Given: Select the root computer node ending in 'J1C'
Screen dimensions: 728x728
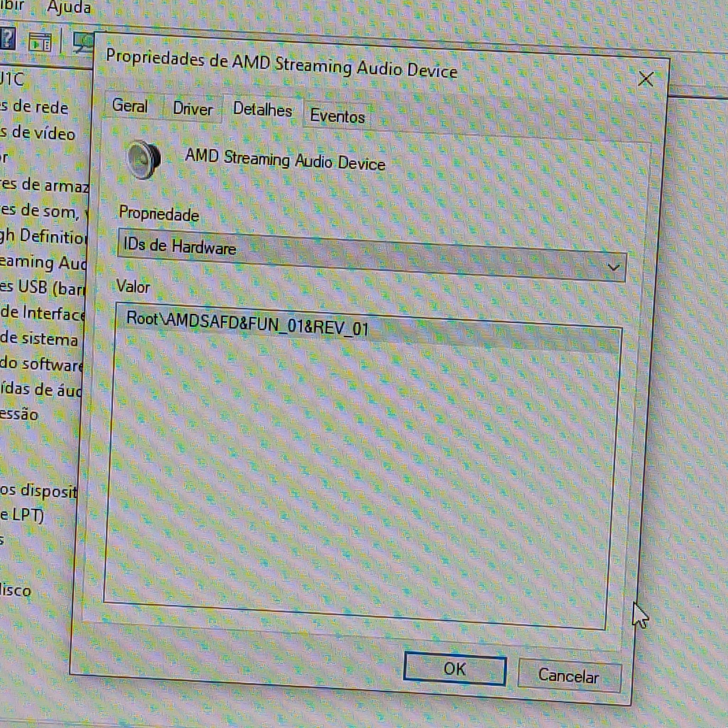Looking at the screenshot, I should click(x=12, y=79).
